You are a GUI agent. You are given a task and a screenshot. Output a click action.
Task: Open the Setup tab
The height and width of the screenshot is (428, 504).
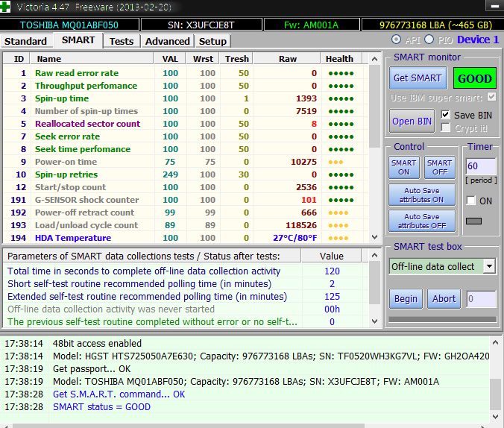(212, 41)
